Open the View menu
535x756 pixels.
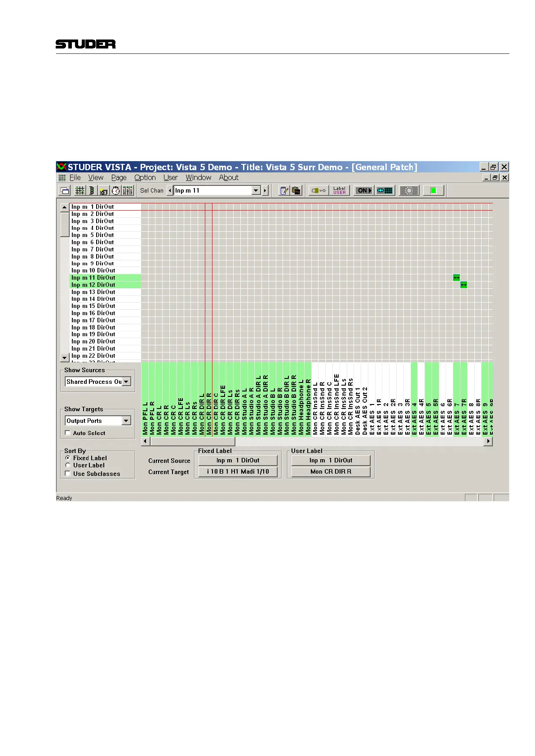click(x=96, y=178)
